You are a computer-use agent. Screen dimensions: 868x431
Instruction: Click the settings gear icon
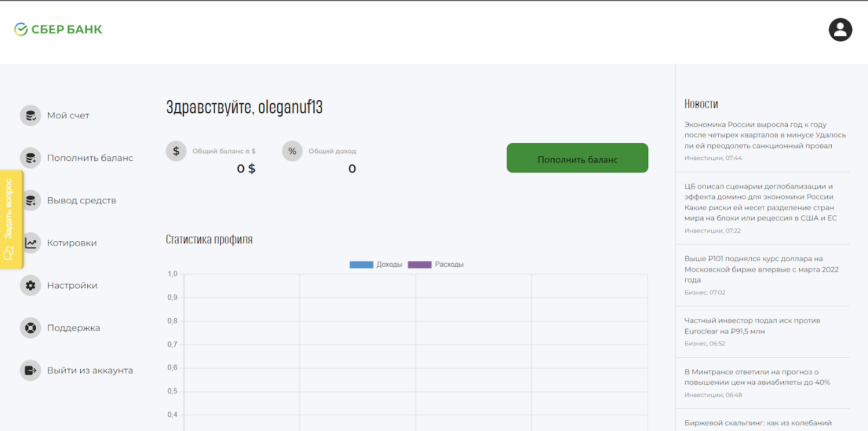30,285
